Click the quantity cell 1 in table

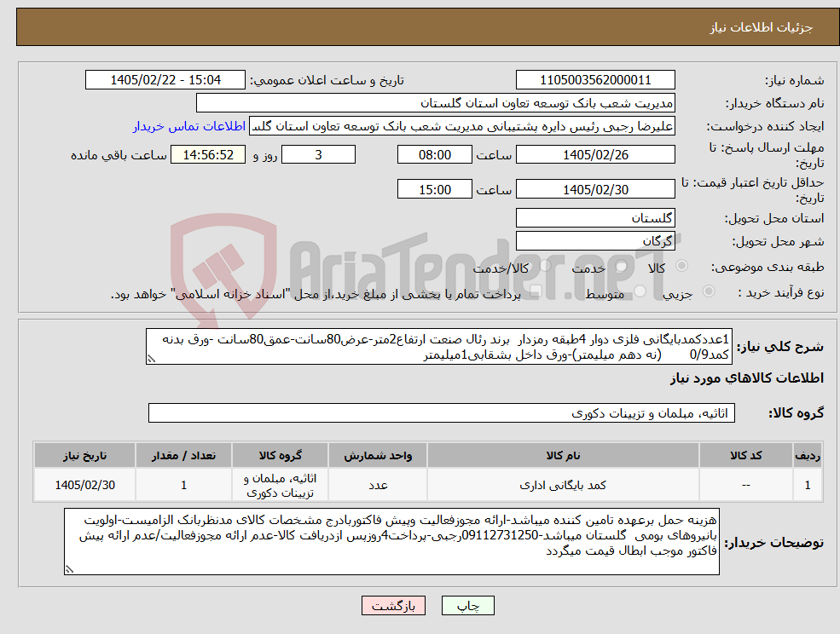[183, 485]
